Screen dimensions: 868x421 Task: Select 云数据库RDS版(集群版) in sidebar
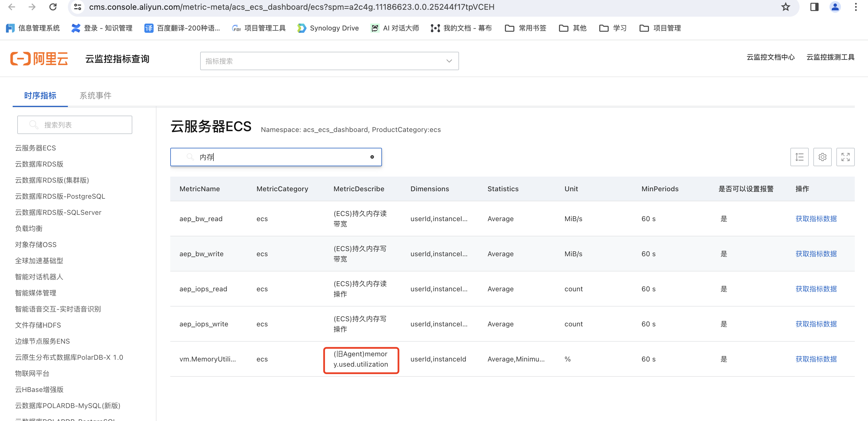pos(52,180)
